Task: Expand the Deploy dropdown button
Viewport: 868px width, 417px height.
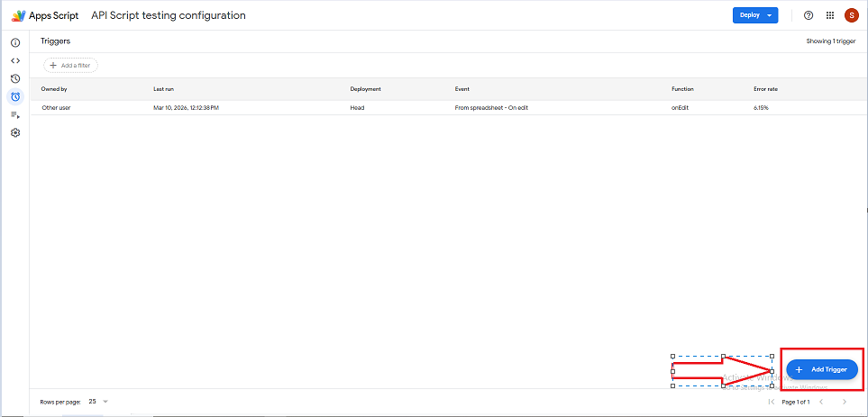Action: point(754,15)
